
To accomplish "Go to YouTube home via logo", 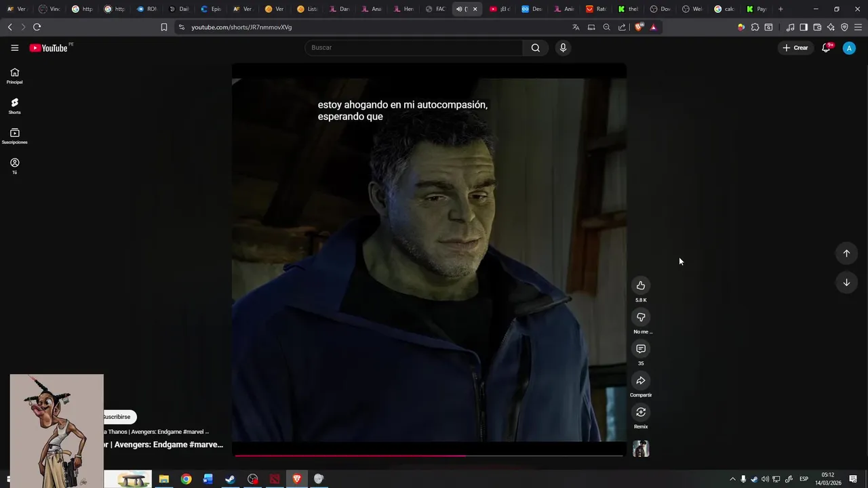I will (x=49, y=48).
